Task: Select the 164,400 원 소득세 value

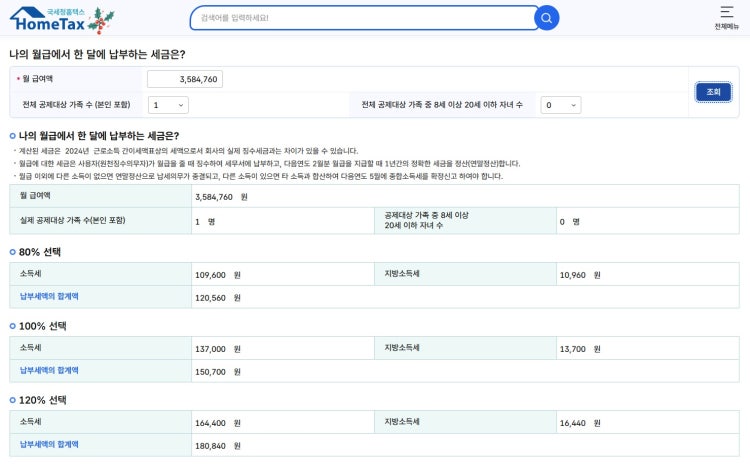Action: point(218,423)
